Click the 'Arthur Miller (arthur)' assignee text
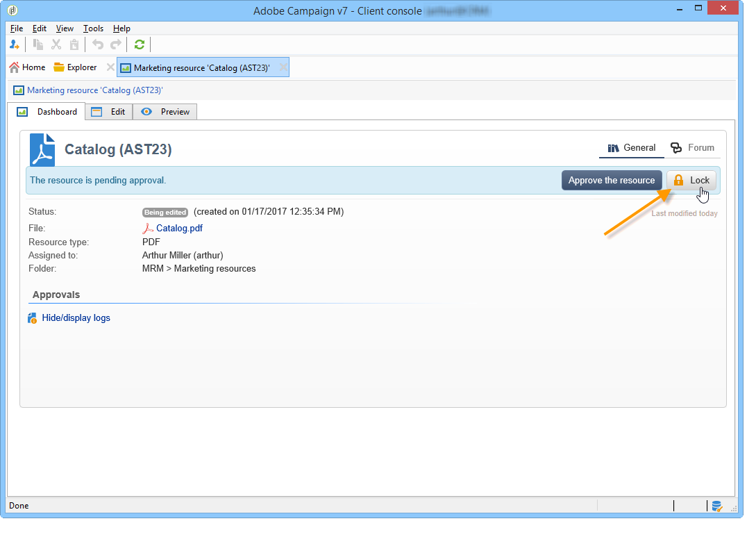 point(183,255)
